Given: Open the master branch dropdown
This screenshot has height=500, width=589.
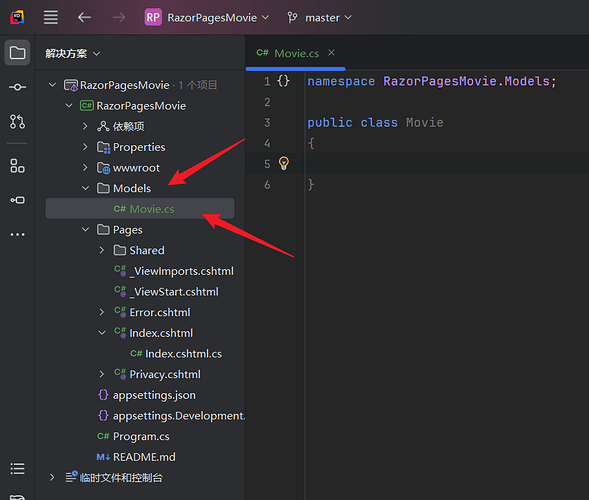Looking at the screenshot, I should click(x=320, y=17).
